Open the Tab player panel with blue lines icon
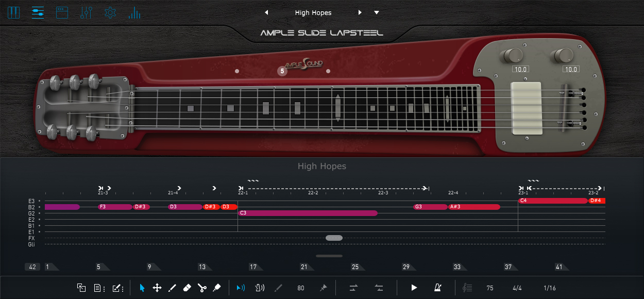Image resolution: width=644 pixels, height=299 pixels. [38, 12]
